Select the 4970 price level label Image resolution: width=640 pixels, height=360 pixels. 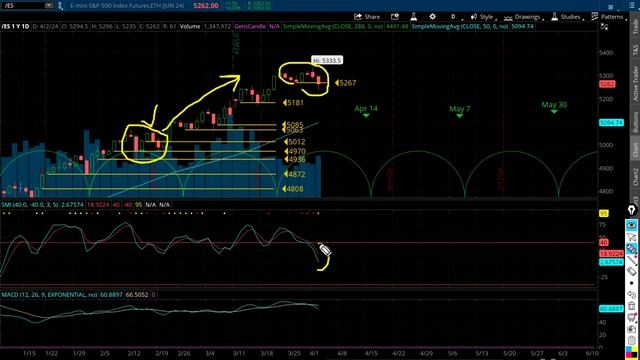pyautogui.click(x=295, y=151)
